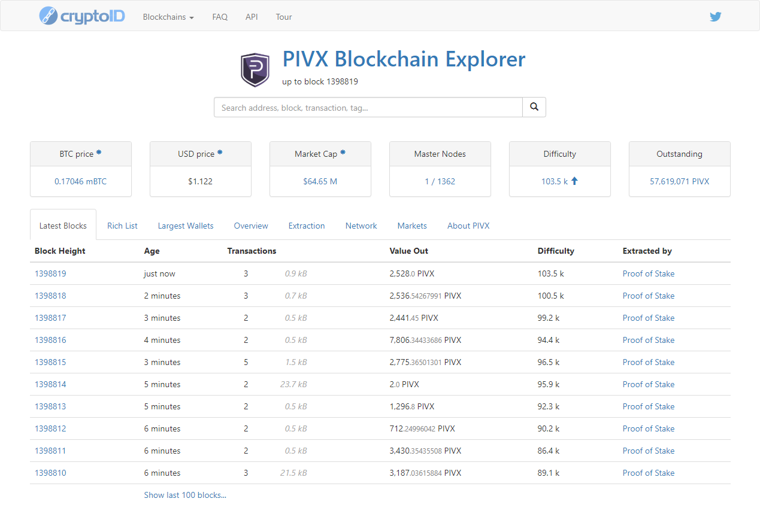760x532 pixels.
Task: Open block 1398811
Action: [x=50, y=451]
